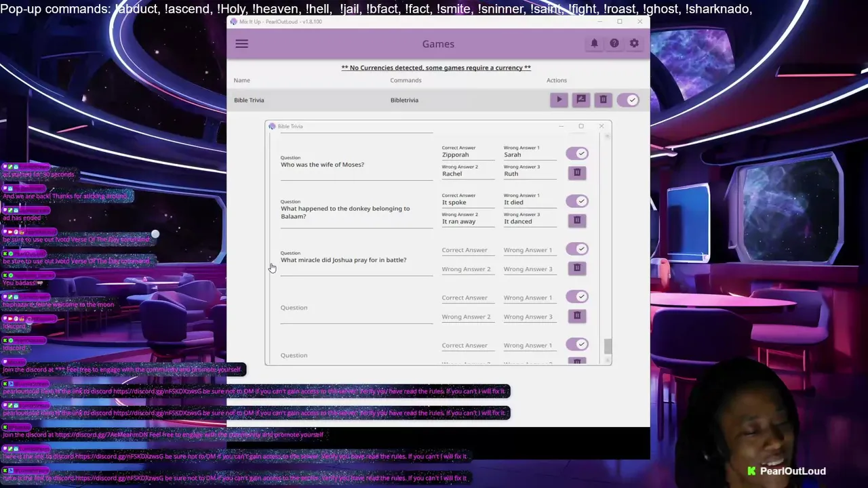Fill Wrong Answer 3 for the Joshua question
Viewport: 868px width, 488px height.
click(x=530, y=269)
